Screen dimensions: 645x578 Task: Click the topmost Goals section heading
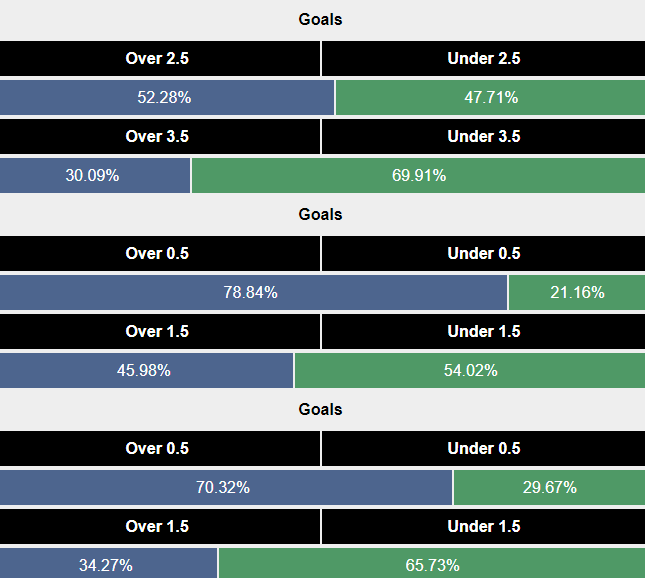point(321,19)
